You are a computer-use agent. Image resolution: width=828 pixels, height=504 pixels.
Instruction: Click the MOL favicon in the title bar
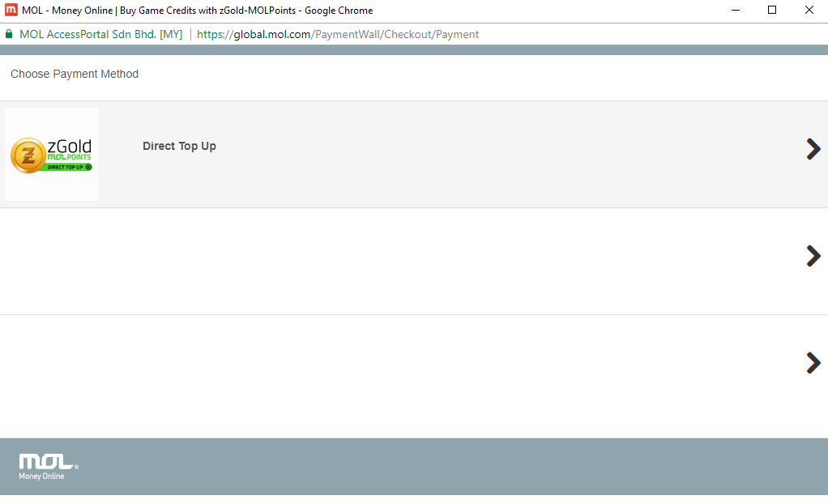point(11,10)
